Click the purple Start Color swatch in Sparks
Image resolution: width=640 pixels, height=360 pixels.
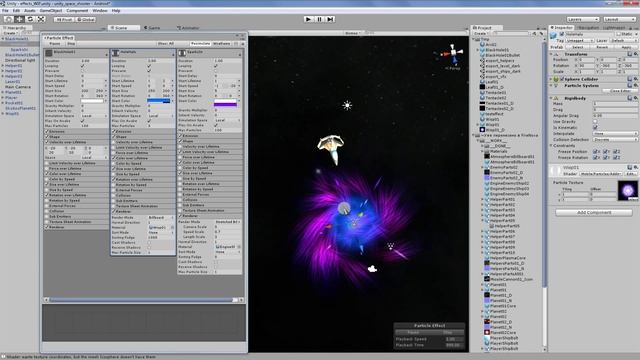225,103
